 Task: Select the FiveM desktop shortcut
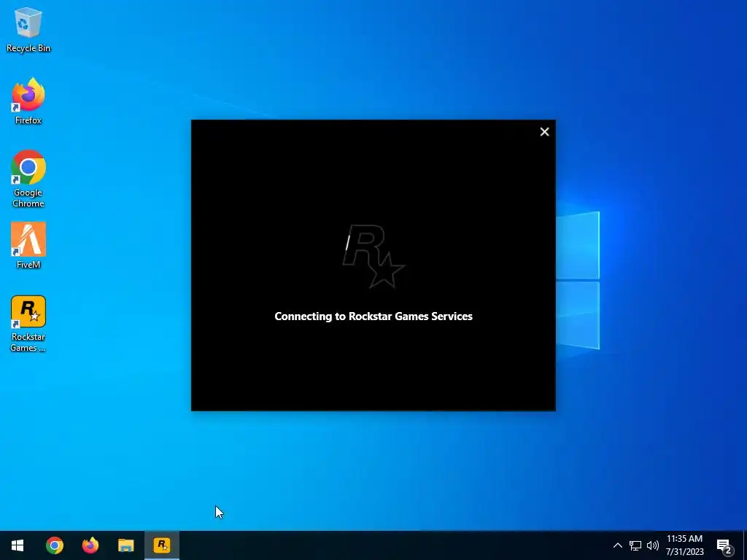[28, 246]
